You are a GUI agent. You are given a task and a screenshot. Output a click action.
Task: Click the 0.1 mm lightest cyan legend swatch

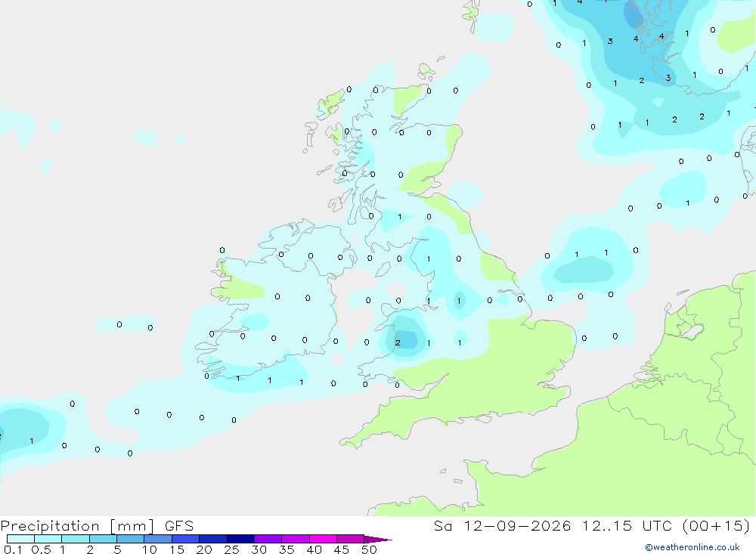pyautogui.click(x=20, y=539)
